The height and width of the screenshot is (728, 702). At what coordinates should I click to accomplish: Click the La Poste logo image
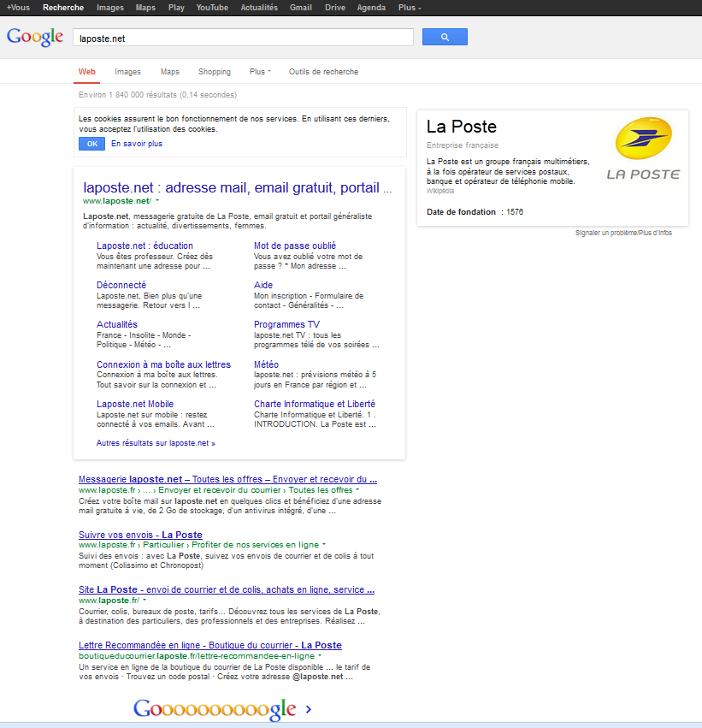tap(643, 151)
